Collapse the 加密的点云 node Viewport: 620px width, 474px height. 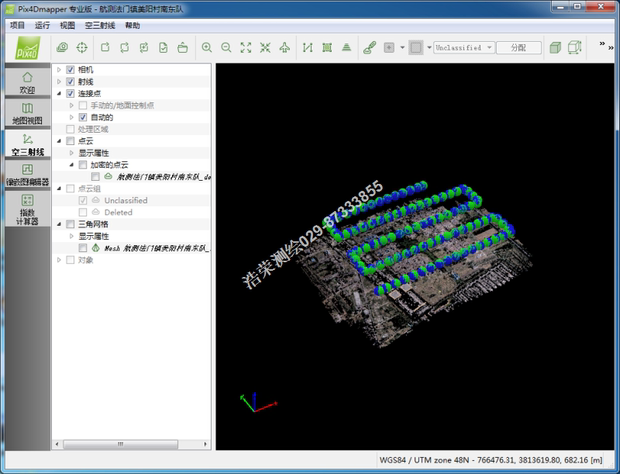tap(71, 164)
